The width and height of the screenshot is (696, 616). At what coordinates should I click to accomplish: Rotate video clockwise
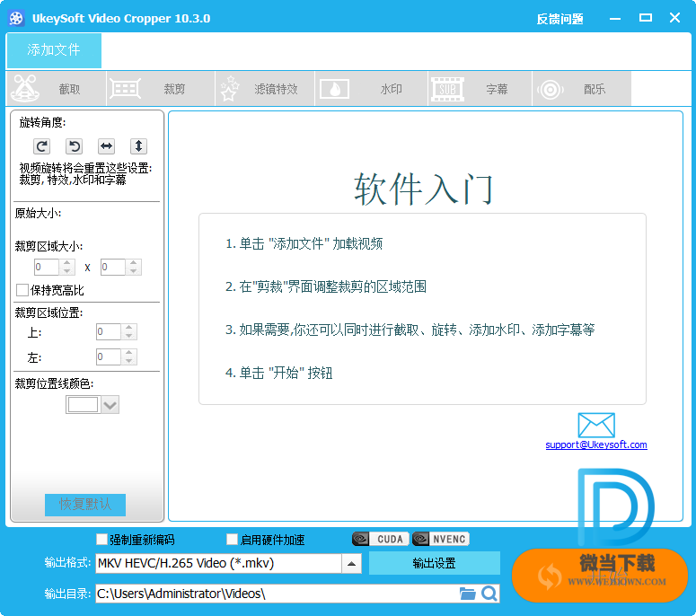coord(41,146)
